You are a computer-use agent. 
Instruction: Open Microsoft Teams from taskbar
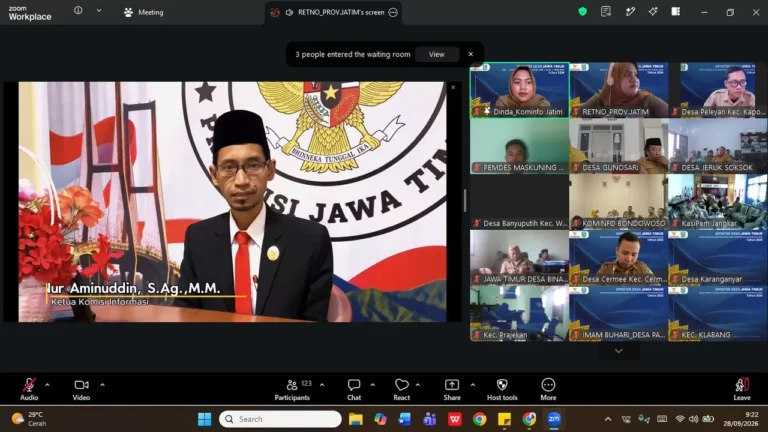coord(430,419)
